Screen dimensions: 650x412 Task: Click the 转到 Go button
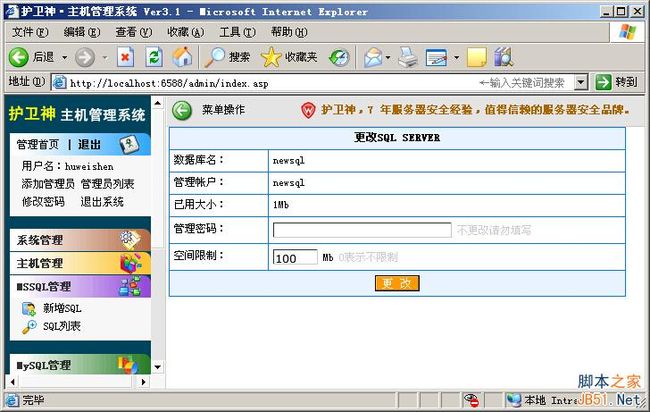(616, 82)
